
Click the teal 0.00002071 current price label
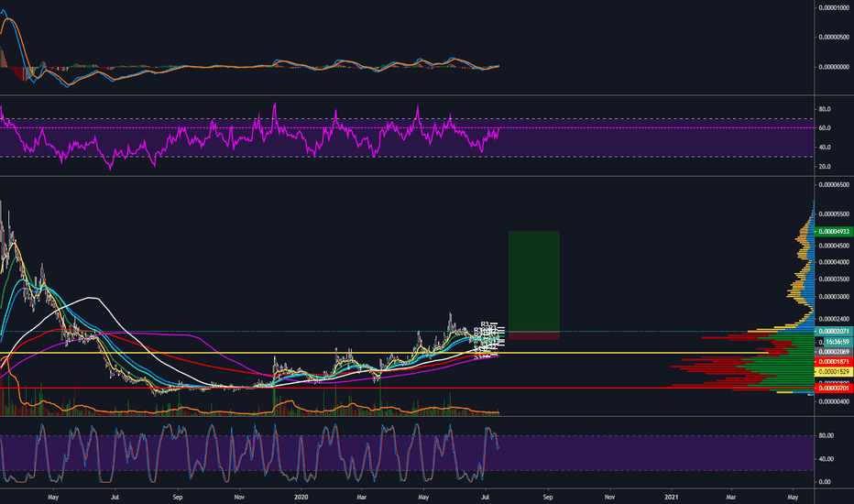click(x=834, y=332)
